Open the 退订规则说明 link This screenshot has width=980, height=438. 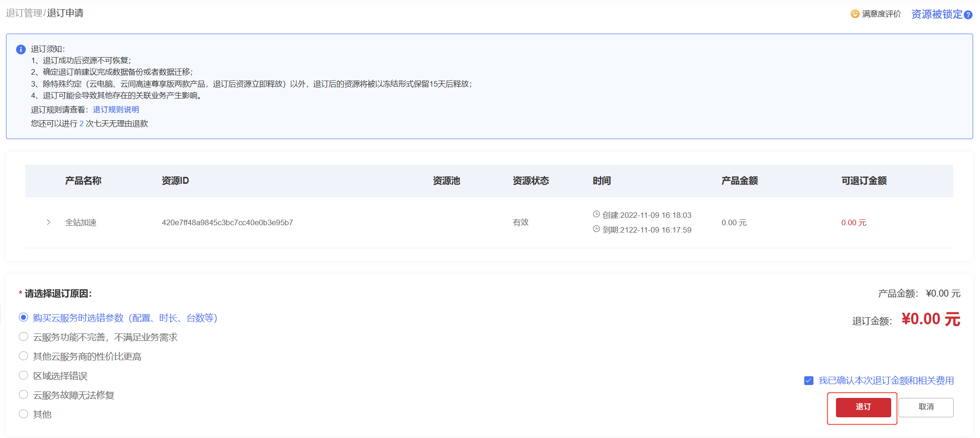(115, 109)
